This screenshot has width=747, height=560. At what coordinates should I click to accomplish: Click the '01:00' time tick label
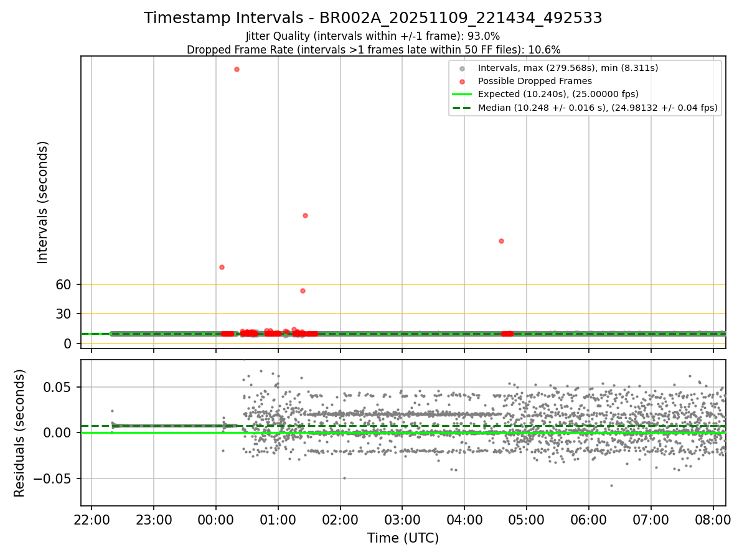pos(278,519)
